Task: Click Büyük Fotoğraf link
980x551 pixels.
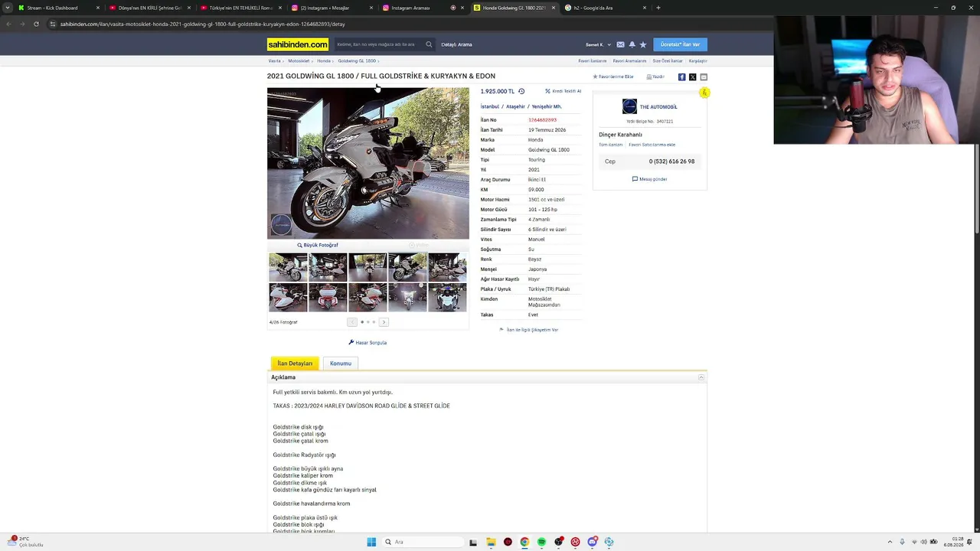Action: 318,245
